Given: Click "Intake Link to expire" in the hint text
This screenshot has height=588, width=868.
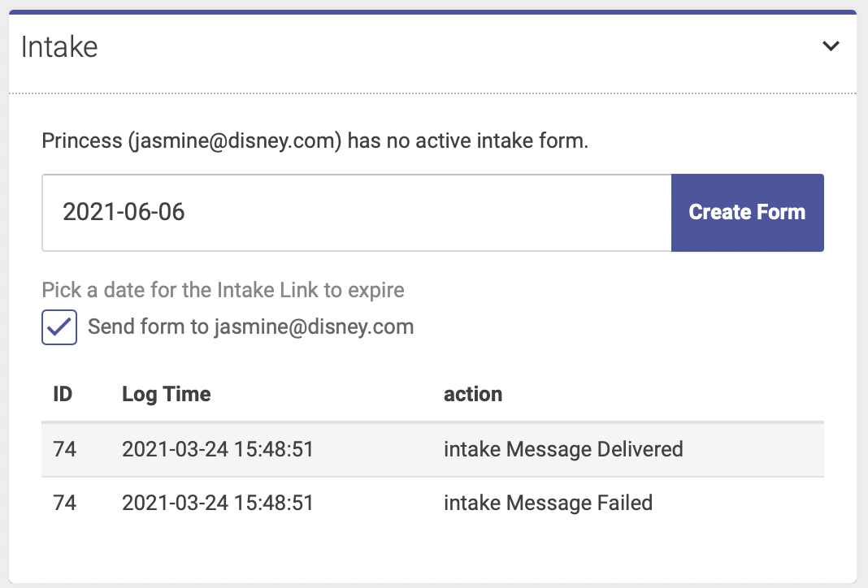Looking at the screenshot, I should [310, 290].
